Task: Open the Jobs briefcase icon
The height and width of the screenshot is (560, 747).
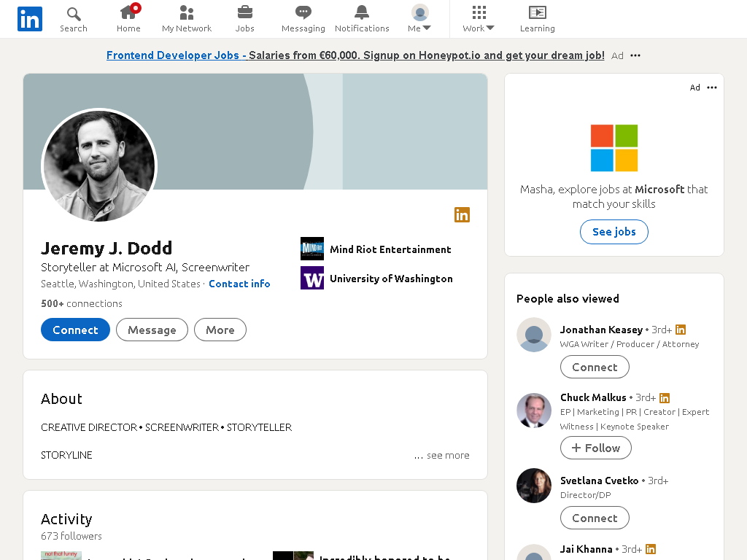Action: coord(245,12)
